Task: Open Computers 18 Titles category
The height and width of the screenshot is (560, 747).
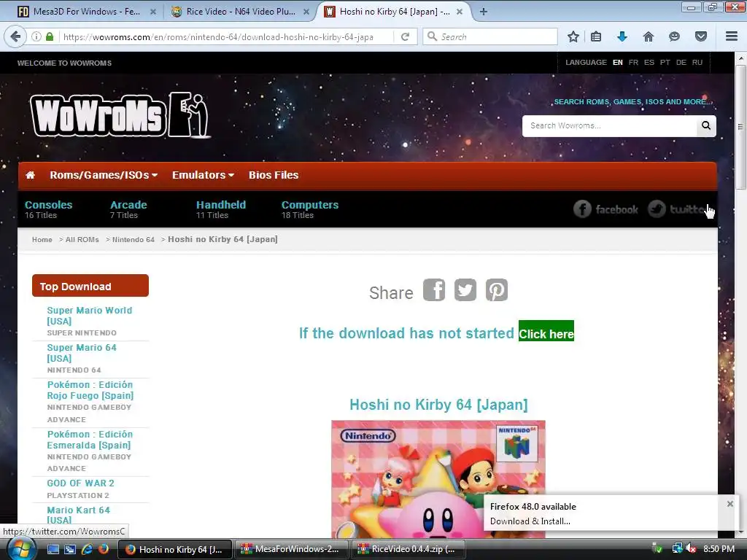Action: 309,209
